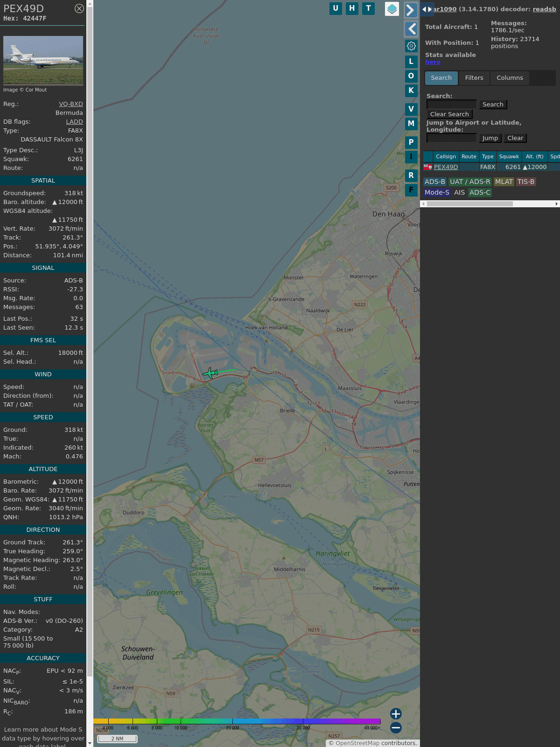Switch to the Filters tab
This screenshot has width=560, height=747.
point(474,78)
